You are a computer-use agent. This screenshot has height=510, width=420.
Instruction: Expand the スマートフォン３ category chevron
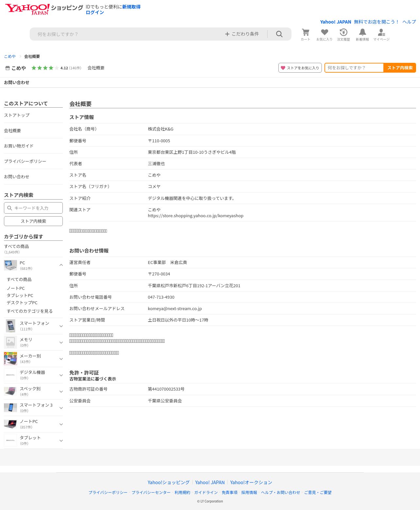point(61,408)
